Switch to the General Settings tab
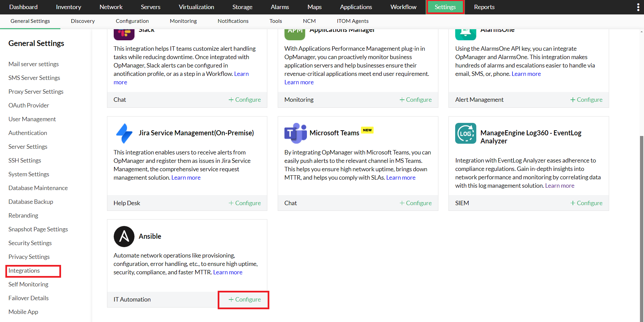Viewport: 644px width, 322px height. click(x=30, y=21)
